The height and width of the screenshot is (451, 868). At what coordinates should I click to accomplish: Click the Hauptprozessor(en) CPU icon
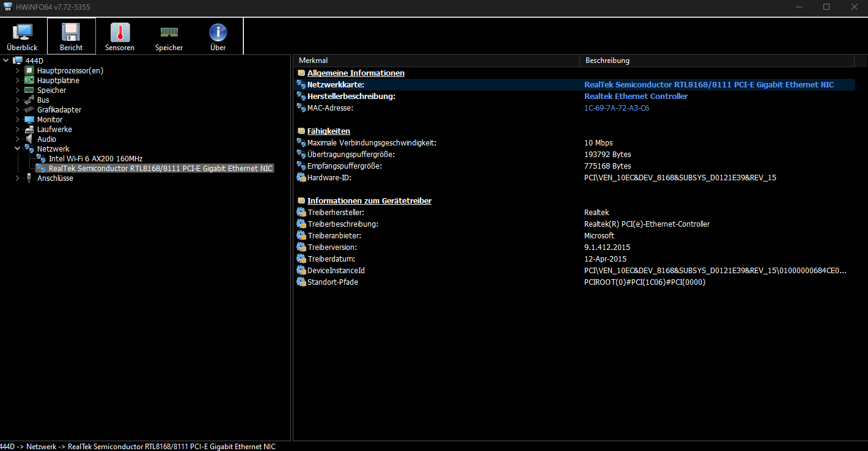[x=29, y=70]
